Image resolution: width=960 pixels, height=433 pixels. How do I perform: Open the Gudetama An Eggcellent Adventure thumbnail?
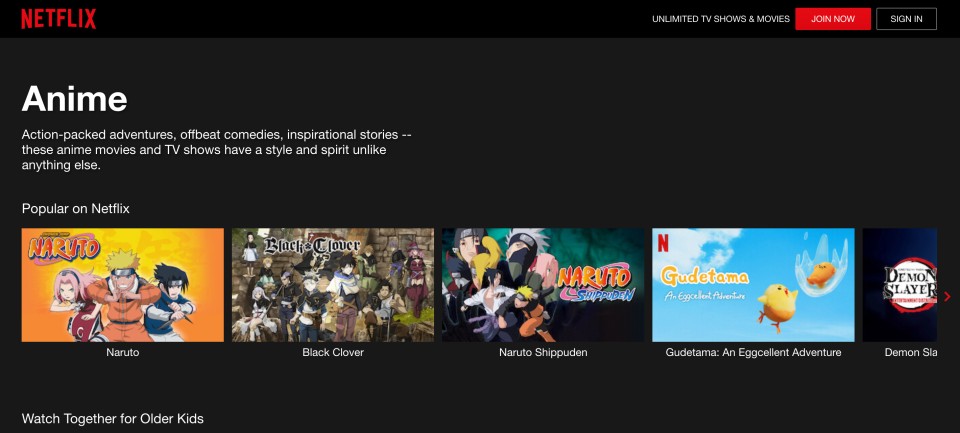[x=753, y=285]
